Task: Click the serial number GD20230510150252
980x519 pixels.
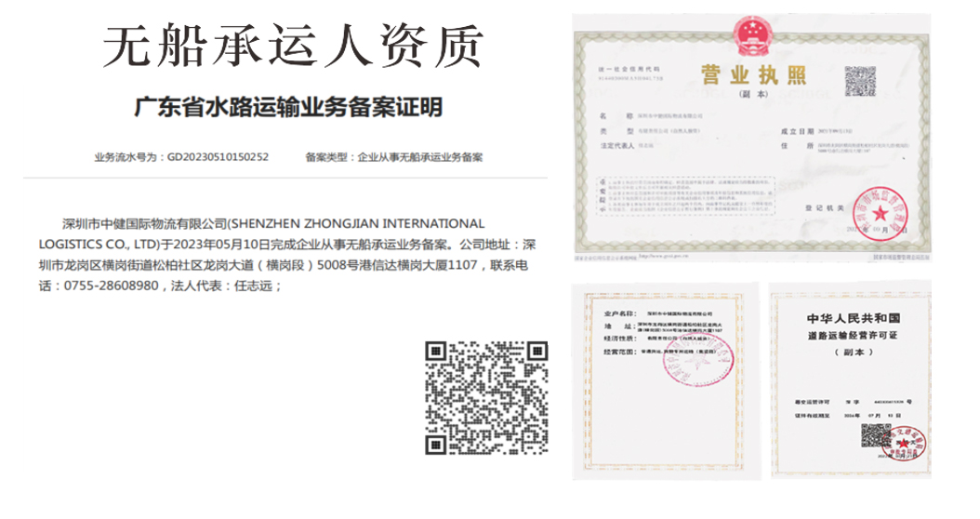Action: point(218,157)
